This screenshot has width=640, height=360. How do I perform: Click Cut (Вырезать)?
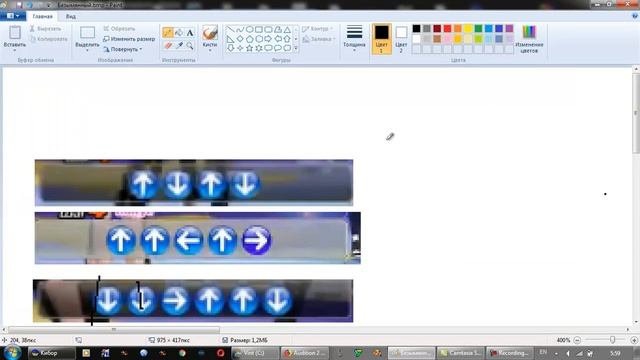[x=45, y=29]
